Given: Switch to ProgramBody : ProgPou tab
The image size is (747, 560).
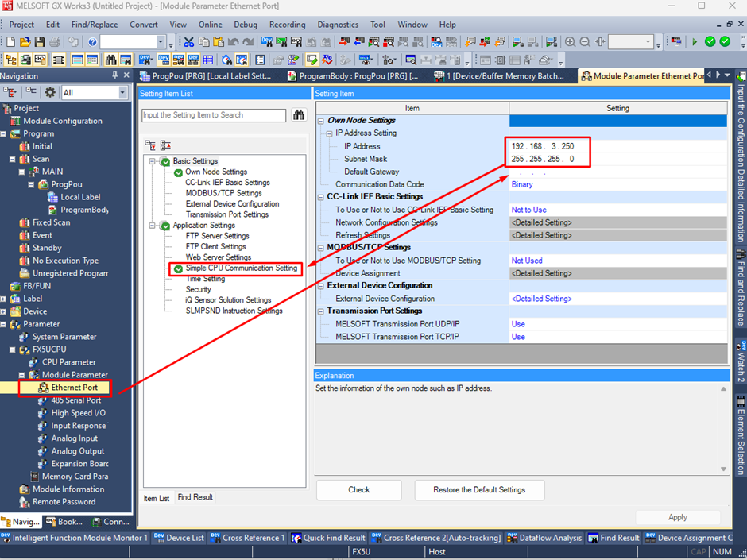Looking at the screenshot, I should pyautogui.click(x=353, y=76).
